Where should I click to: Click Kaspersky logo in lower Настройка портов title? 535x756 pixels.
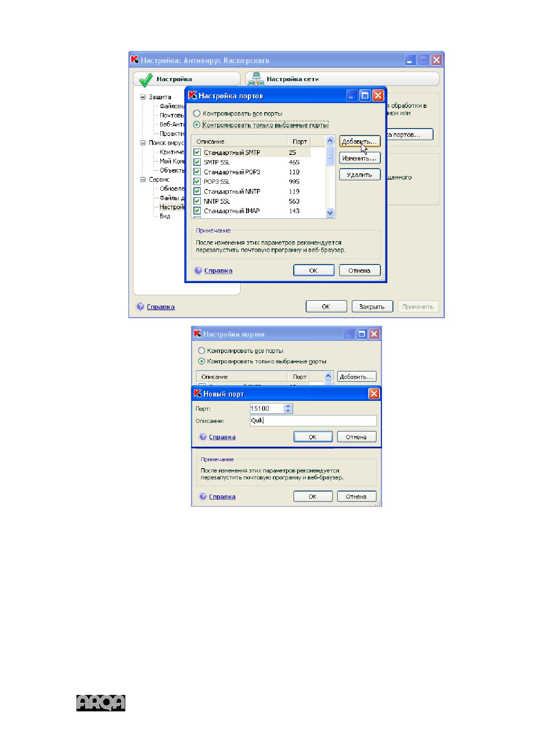[198, 334]
